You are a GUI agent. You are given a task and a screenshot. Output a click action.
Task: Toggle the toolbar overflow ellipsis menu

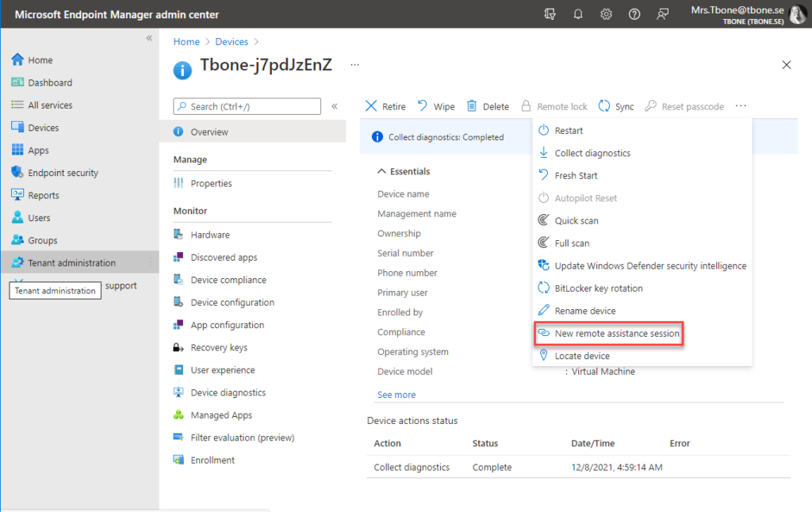[x=741, y=105]
